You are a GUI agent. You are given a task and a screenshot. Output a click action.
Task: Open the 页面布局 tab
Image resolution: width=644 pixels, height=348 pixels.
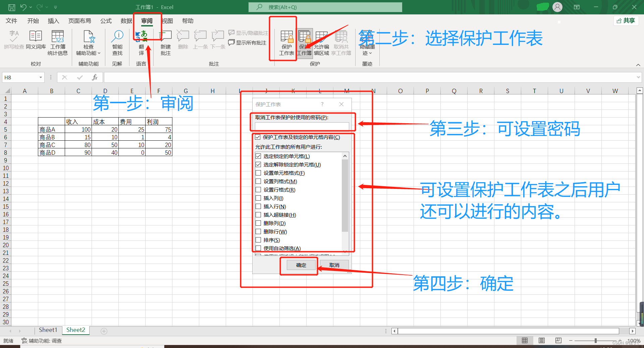(79, 21)
